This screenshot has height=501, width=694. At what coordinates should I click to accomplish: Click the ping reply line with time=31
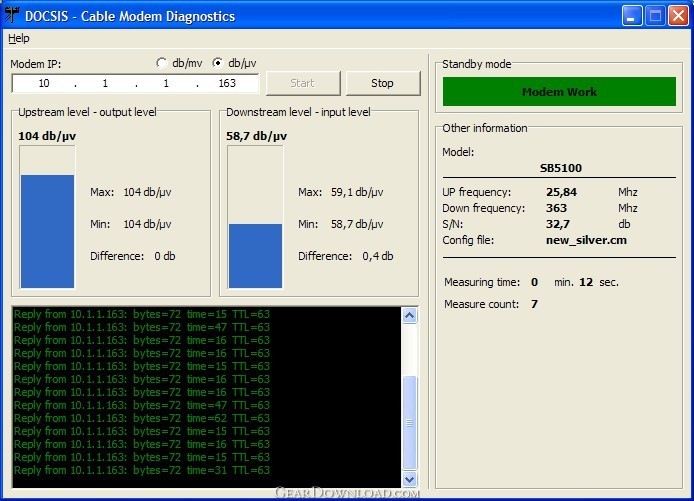point(142,470)
